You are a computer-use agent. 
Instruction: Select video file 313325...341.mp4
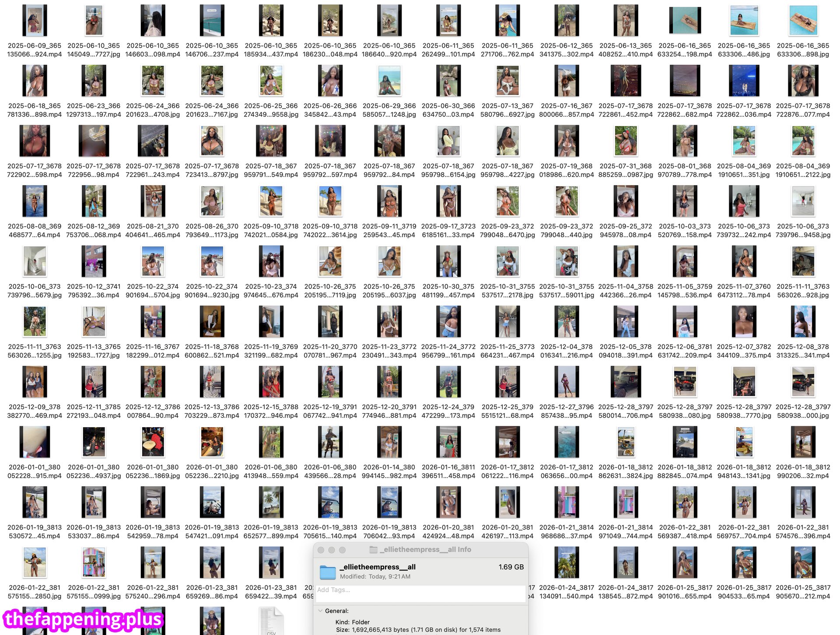coord(803,322)
